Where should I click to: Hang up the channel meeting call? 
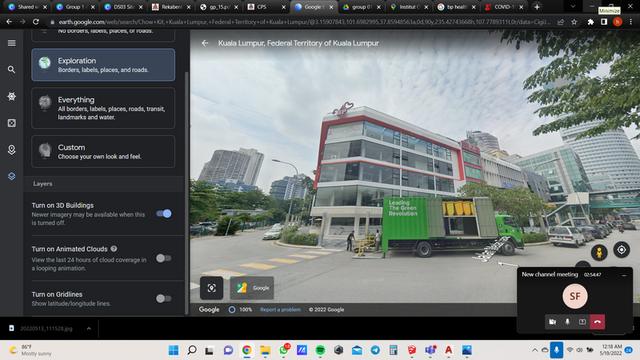(x=597, y=322)
